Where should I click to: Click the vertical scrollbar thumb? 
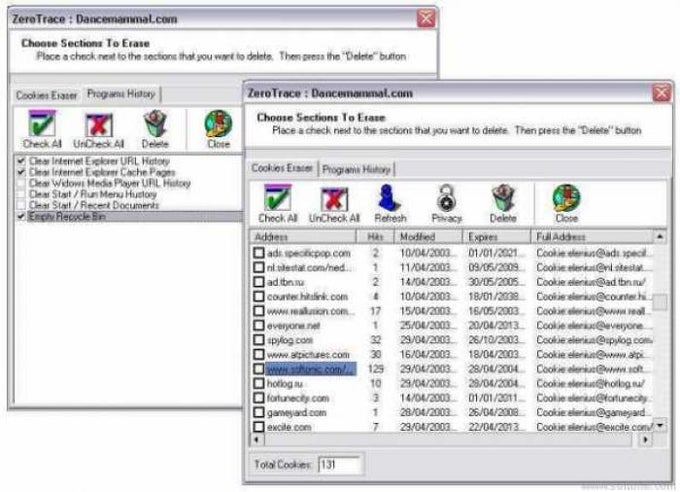(660, 302)
